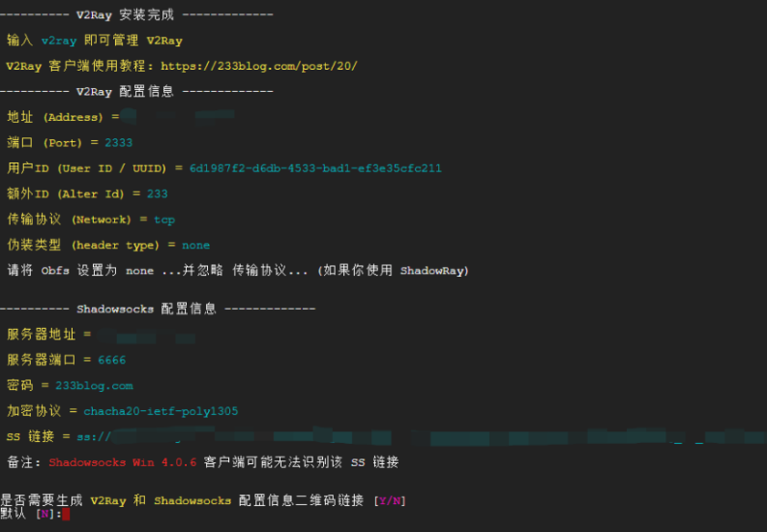767x532 pixels.
Task: Click the password value 233blog.com
Action: 94,385
